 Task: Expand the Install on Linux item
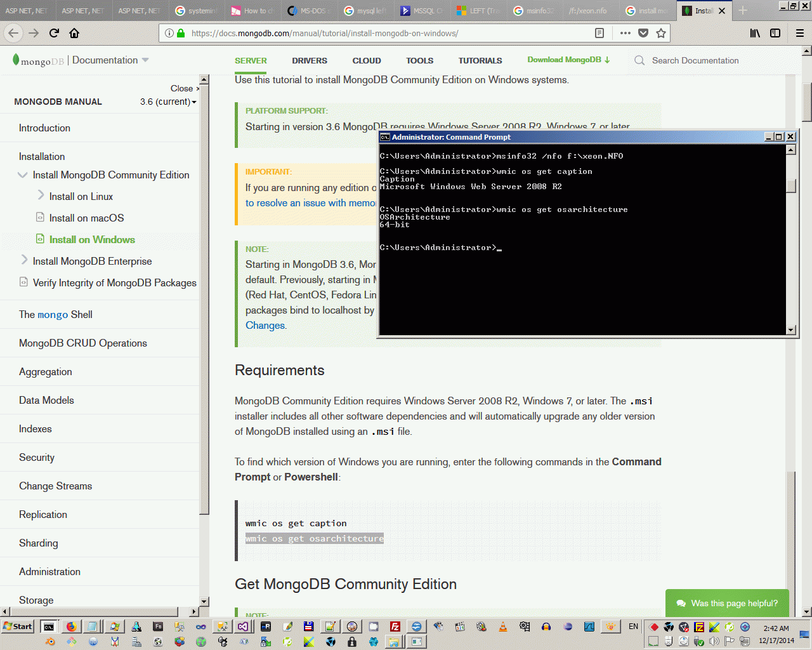41,196
